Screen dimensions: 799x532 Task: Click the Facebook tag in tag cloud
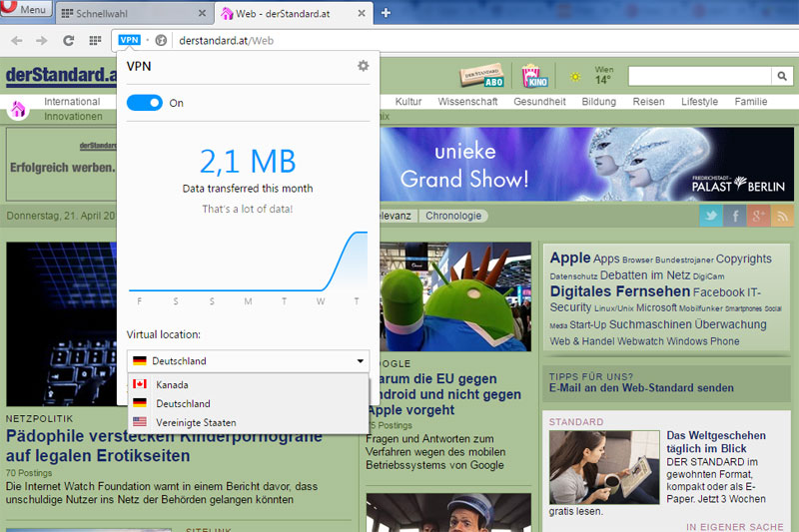pos(718,292)
